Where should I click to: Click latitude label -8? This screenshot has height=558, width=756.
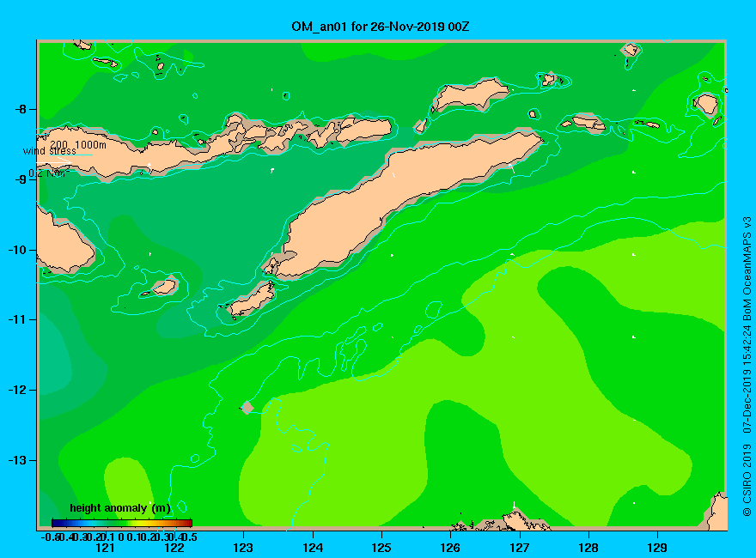21,109
